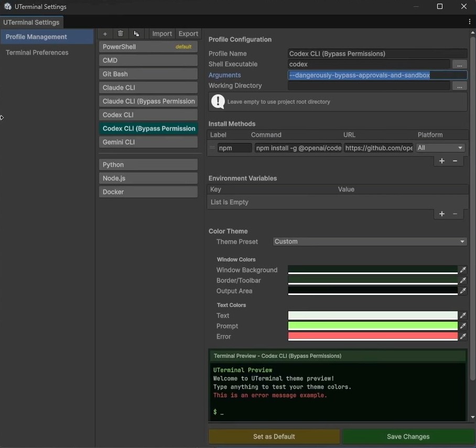This screenshot has width=476, height=448.
Task: Click the Profile Name input field
Action: (377, 54)
